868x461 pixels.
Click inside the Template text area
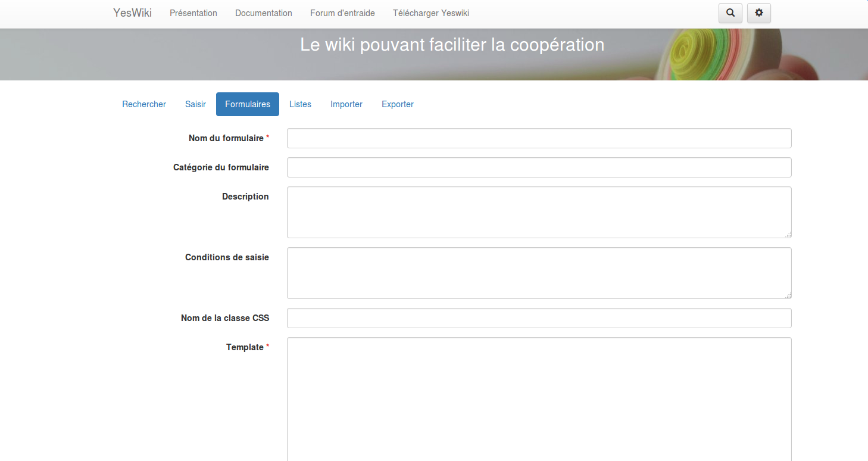(539, 399)
